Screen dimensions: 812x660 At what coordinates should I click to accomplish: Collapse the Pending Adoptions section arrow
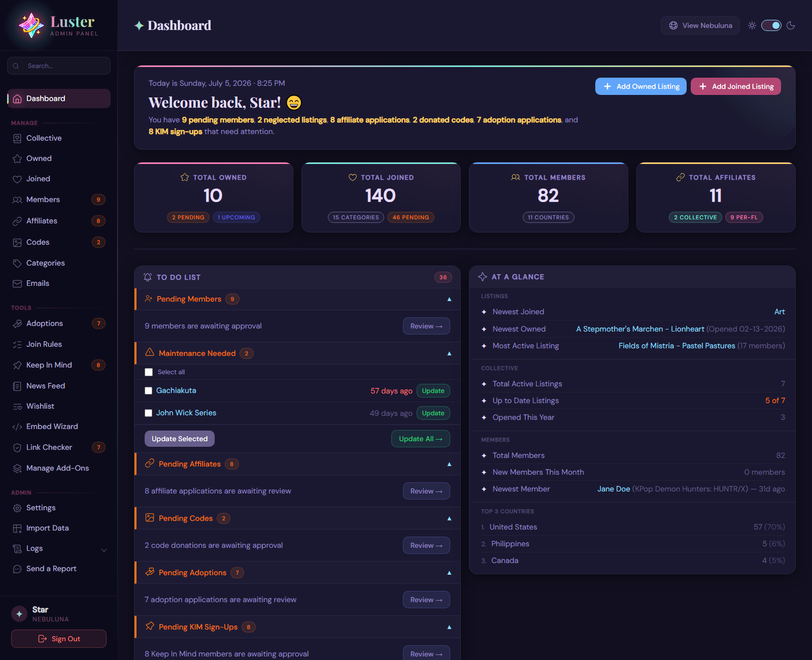449,573
